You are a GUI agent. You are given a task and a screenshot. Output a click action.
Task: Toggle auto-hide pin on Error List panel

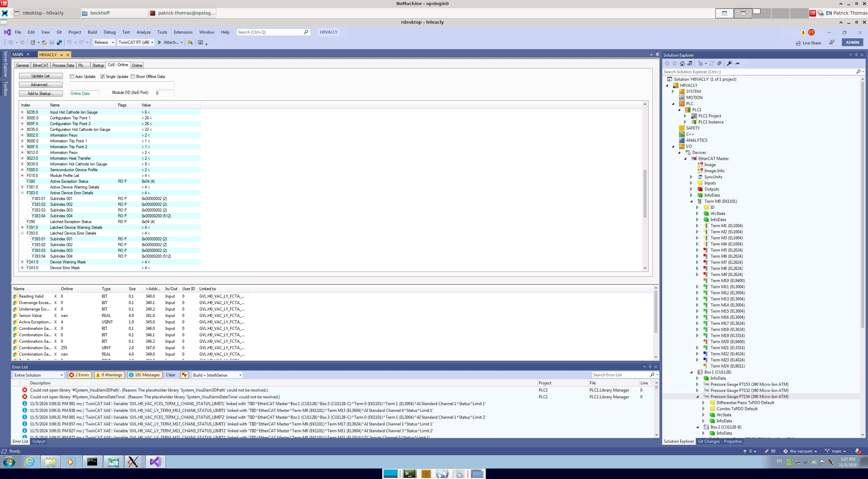(650, 367)
